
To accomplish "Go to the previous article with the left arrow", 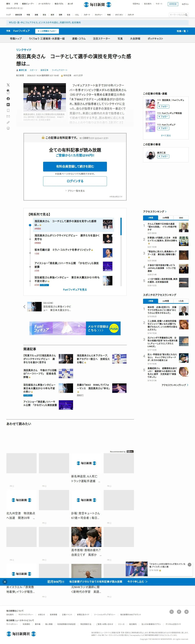I will pos(24,306).
